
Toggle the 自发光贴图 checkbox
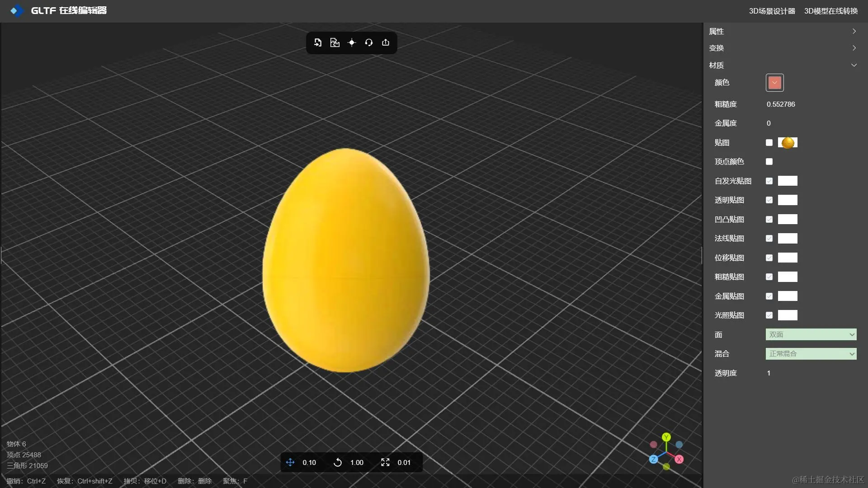click(769, 181)
